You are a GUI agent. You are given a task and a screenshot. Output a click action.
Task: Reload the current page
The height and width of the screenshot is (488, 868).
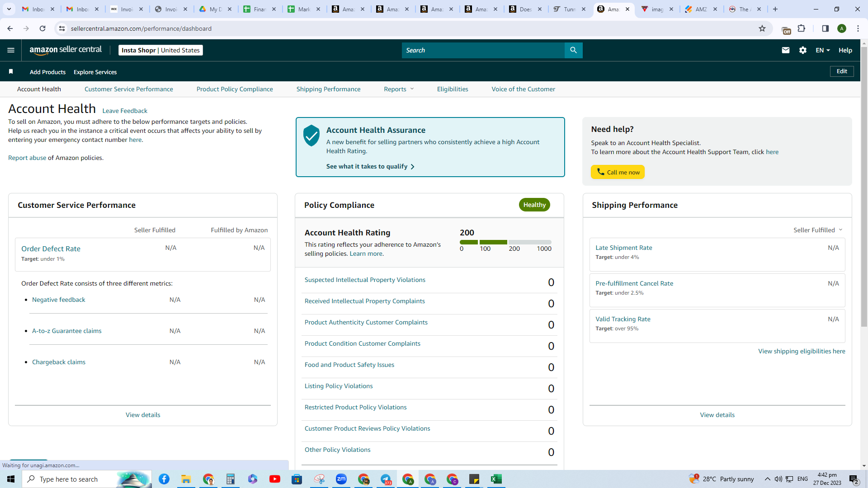coord(42,28)
